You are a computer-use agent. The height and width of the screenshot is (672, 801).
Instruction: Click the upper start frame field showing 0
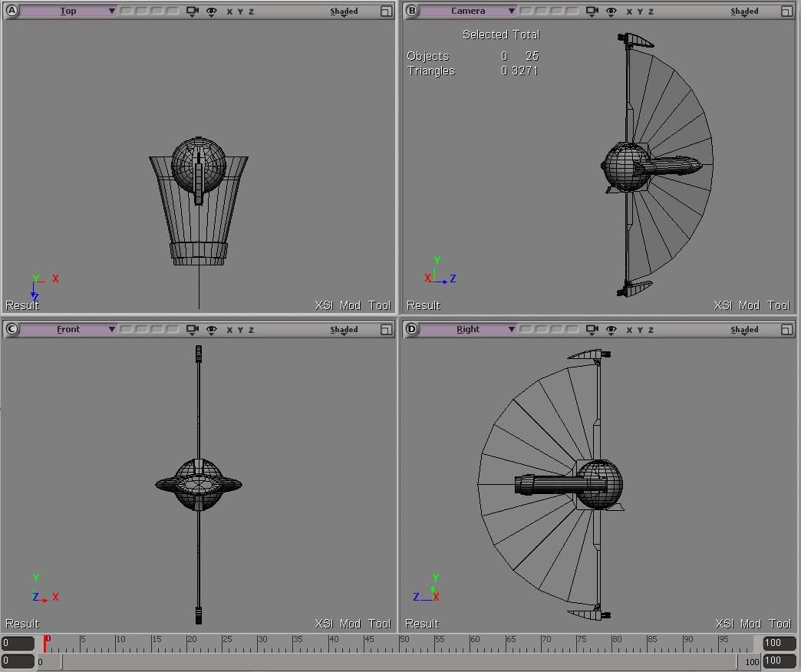tap(18, 643)
